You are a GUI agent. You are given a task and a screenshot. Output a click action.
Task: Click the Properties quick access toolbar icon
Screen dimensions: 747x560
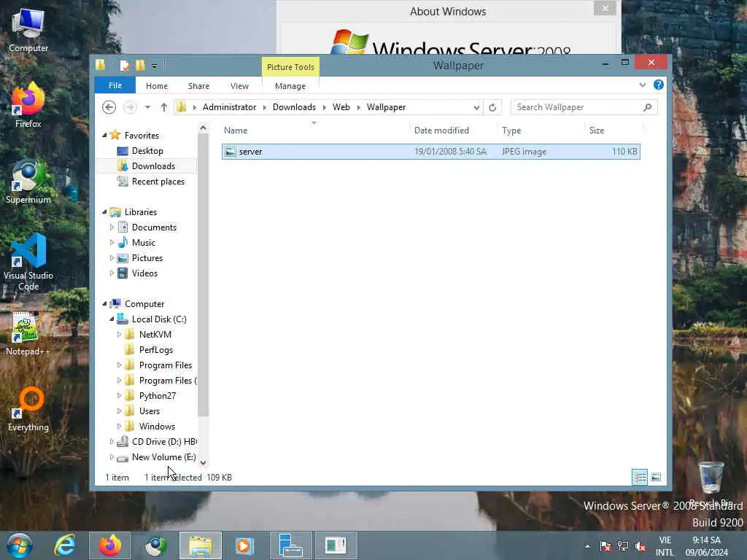pyautogui.click(x=124, y=65)
